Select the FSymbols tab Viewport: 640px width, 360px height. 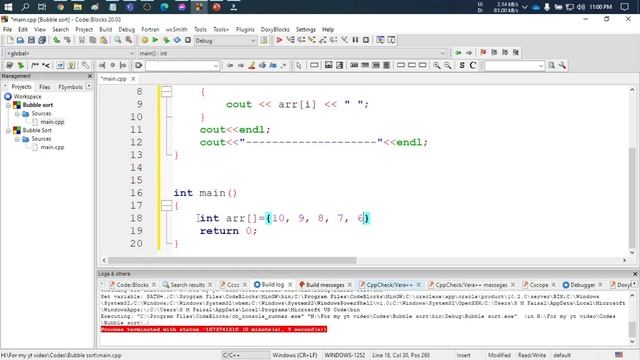[x=70, y=87]
